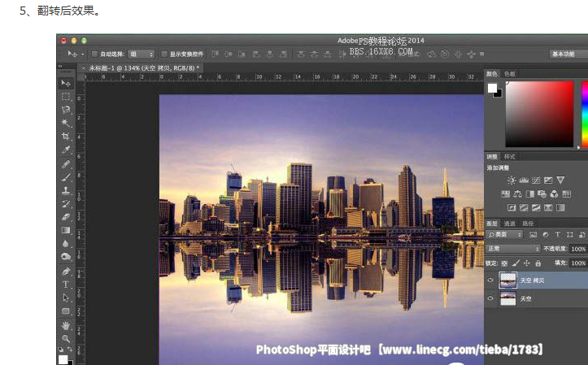
Task: Select the Brush tool
Action: click(x=66, y=177)
